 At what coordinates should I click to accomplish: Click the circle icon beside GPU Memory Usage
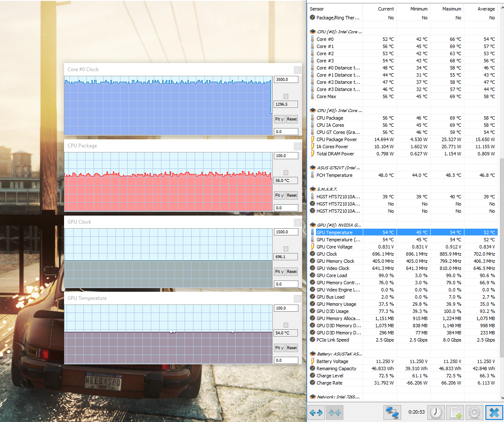click(x=312, y=304)
